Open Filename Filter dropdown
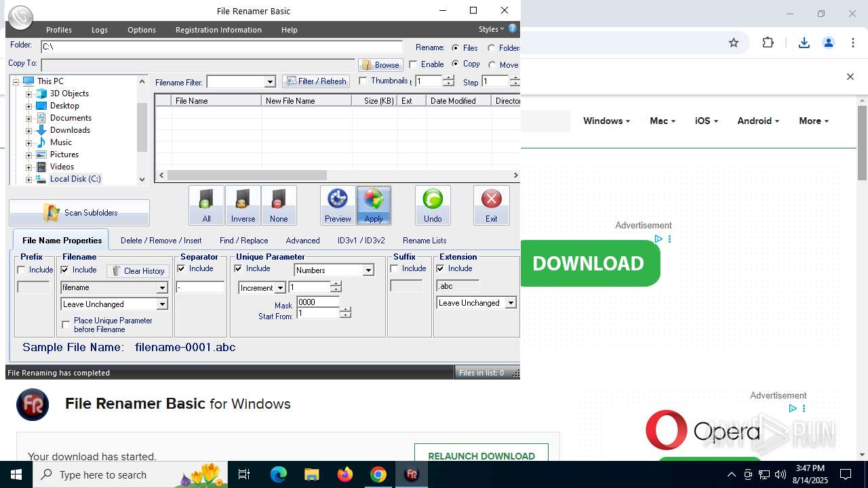The width and height of the screenshot is (868, 488). click(x=269, y=82)
